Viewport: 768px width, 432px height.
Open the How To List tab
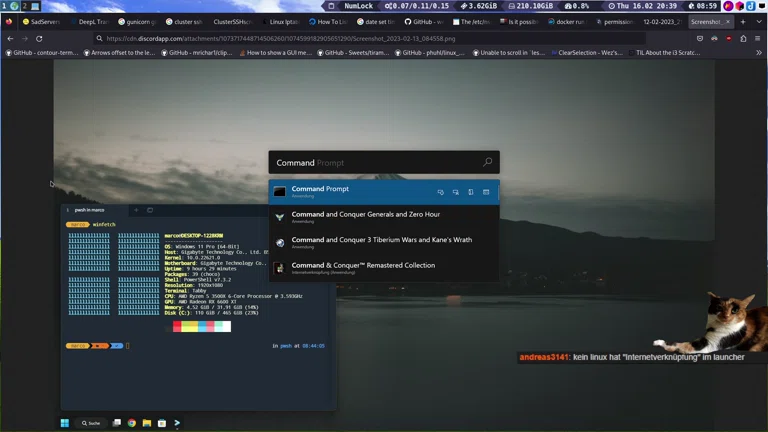(327, 22)
